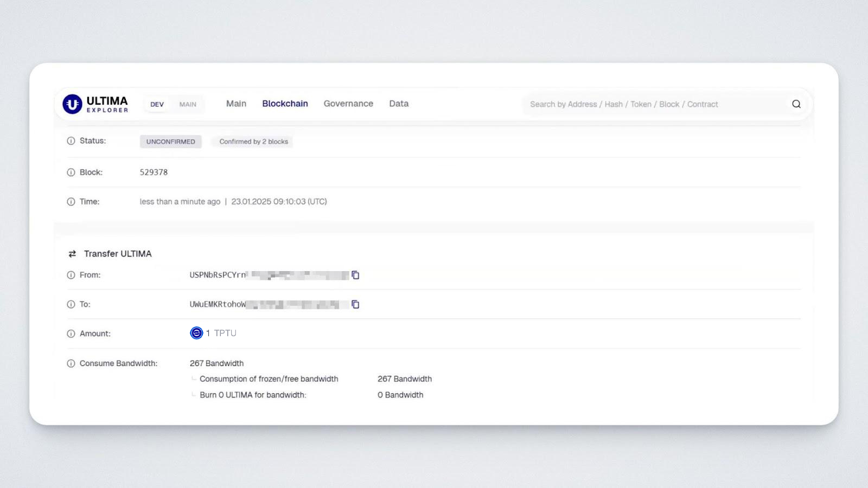Click the TPTU token icon
This screenshot has height=488, width=868.
[x=196, y=333]
